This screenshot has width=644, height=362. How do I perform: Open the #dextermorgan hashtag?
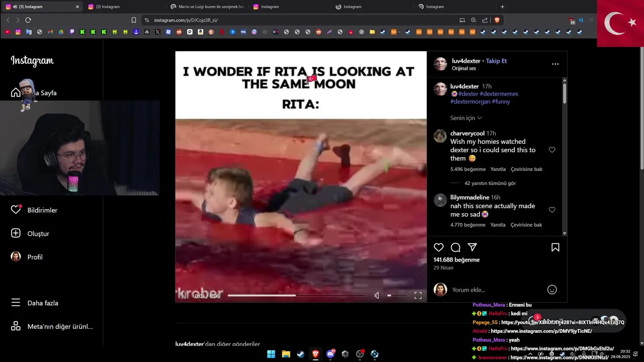coord(470,102)
